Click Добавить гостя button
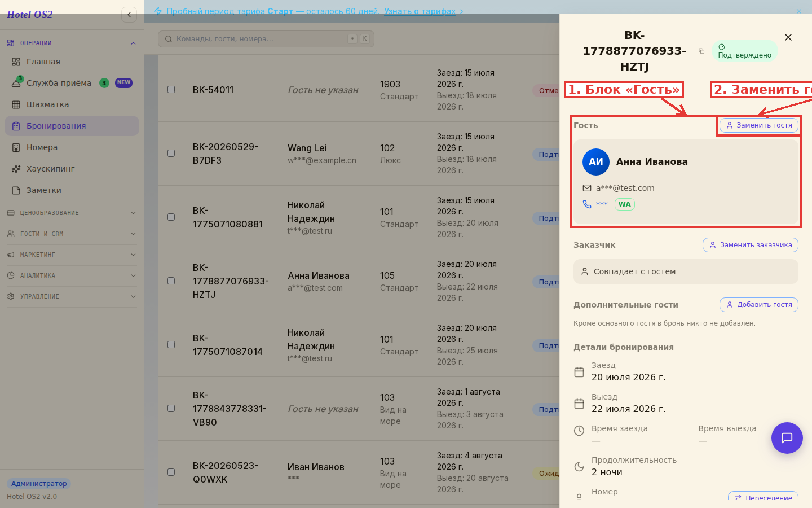This screenshot has width=812, height=508. [x=759, y=305]
